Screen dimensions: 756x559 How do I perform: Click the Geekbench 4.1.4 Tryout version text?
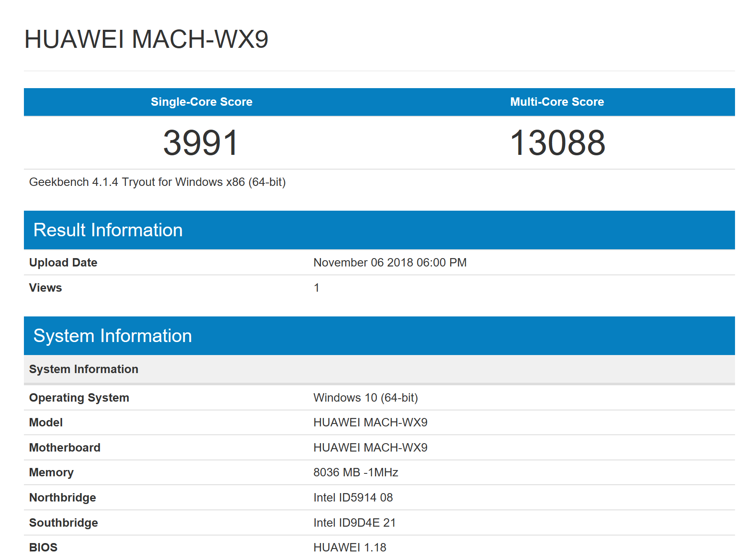pos(157,182)
